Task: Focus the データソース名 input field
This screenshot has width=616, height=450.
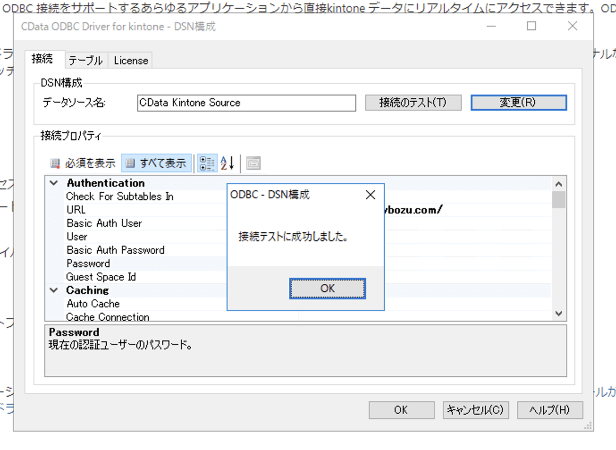Action: (x=246, y=103)
